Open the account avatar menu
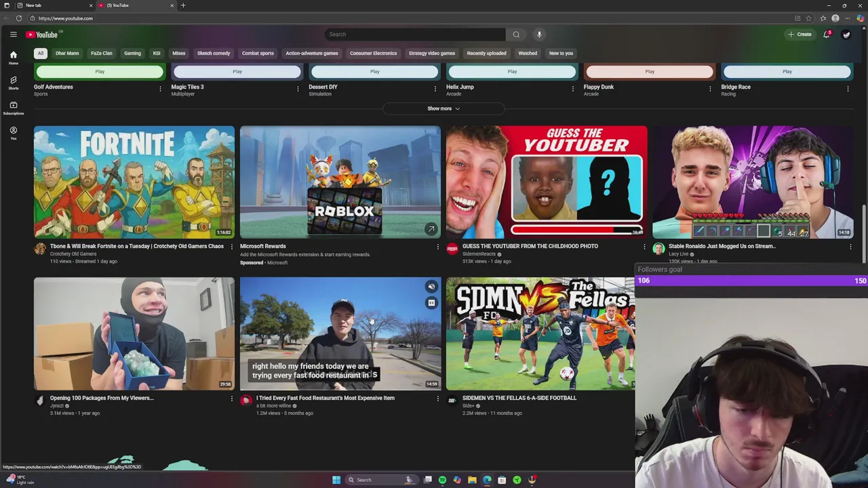Screen dimensions: 868x488 [x=846, y=35]
